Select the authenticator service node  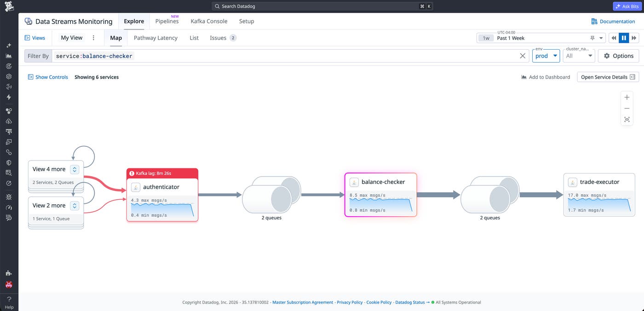coord(162,195)
